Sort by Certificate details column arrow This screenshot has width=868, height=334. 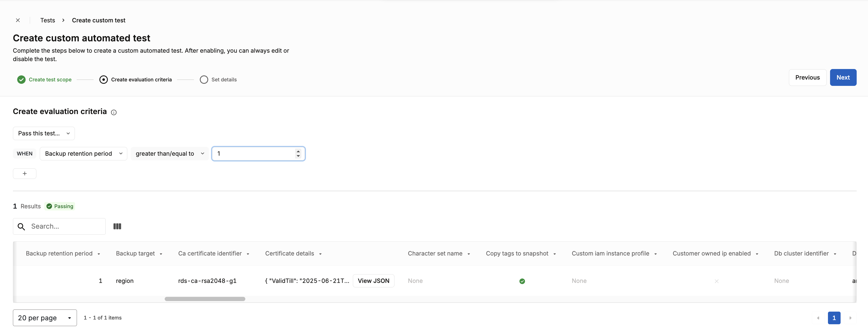coord(320,254)
